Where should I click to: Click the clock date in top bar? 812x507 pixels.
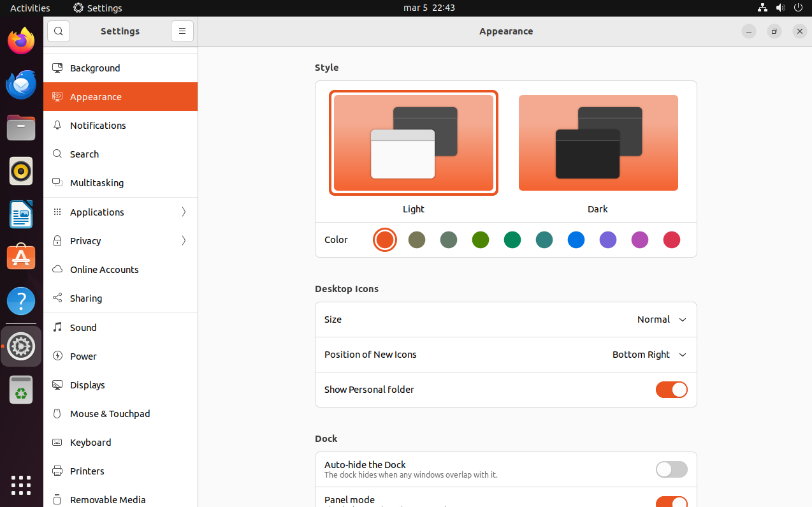pos(429,8)
